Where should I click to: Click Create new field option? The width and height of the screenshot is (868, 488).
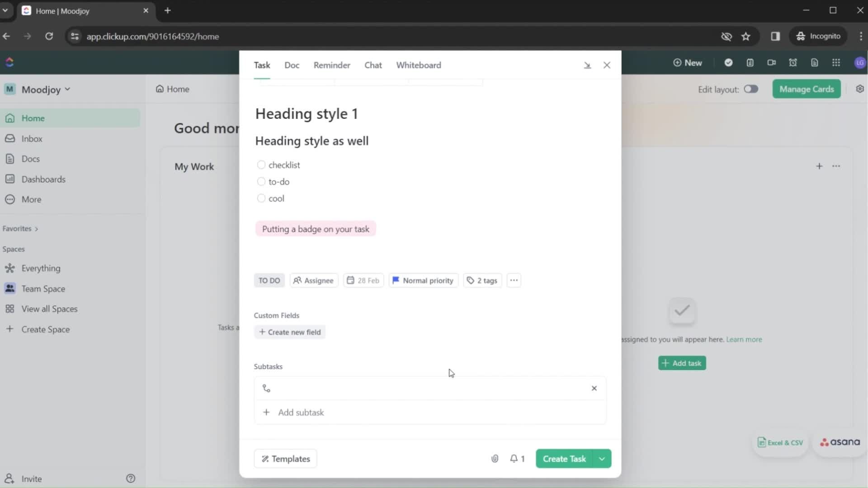290,332
